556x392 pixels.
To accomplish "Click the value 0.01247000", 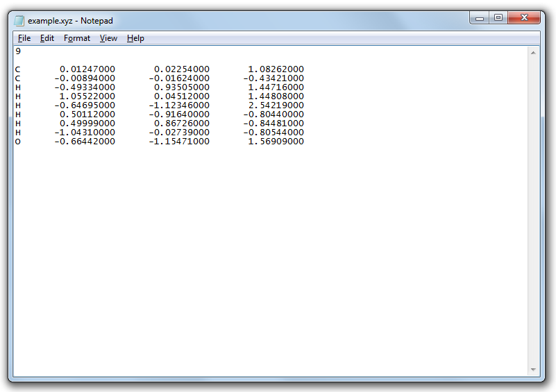I will coord(87,69).
